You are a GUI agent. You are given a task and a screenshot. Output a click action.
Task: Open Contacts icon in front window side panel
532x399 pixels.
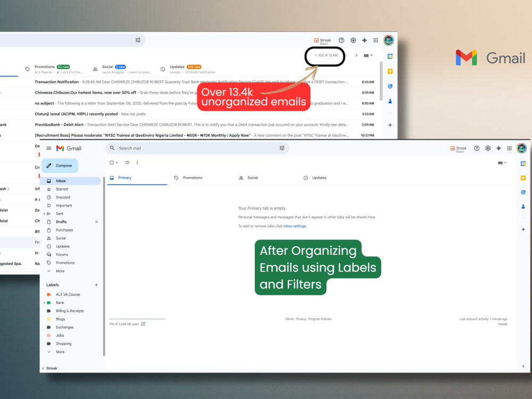[x=523, y=206]
